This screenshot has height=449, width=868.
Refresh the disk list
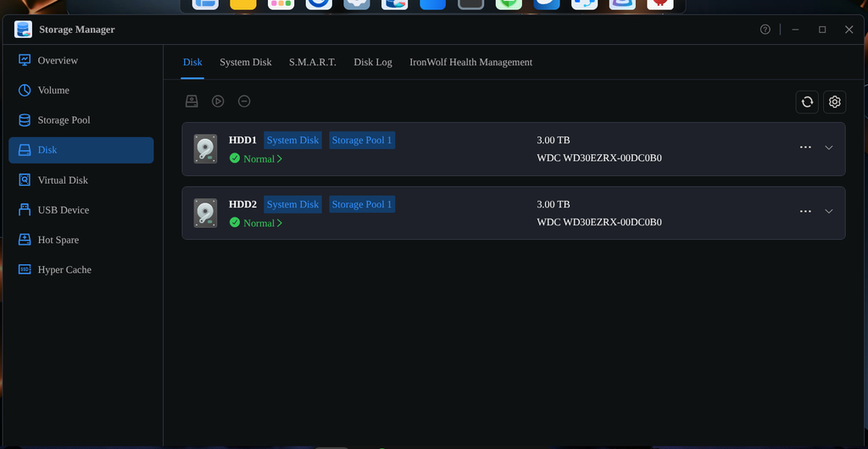click(807, 102)
